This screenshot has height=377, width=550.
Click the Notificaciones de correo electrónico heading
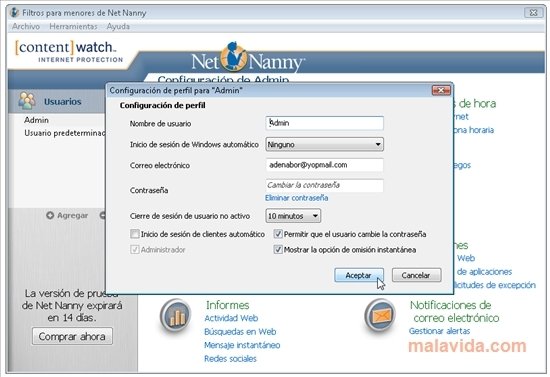[x=455, y=311]
